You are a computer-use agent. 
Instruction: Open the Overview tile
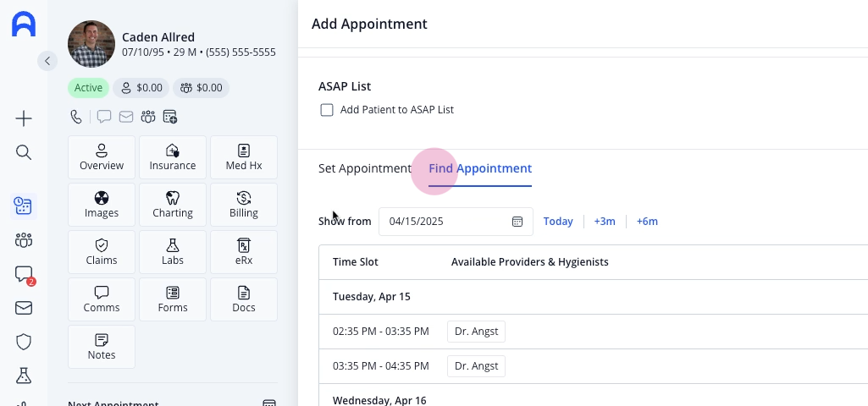[102, 157]
